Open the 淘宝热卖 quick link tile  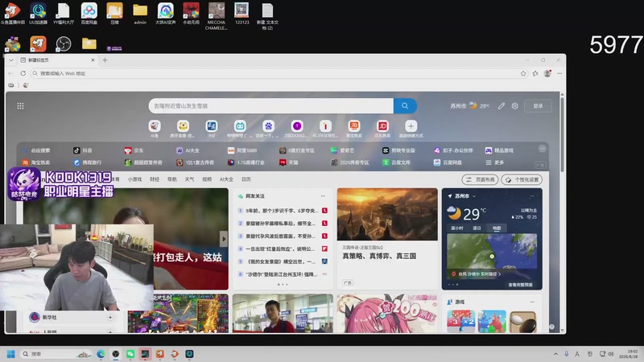click(354, 129)
